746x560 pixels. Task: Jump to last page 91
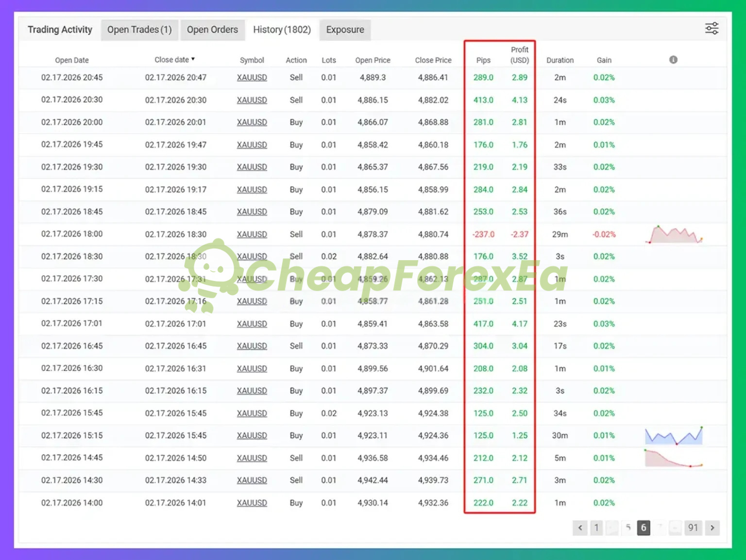tap(693, 527)
